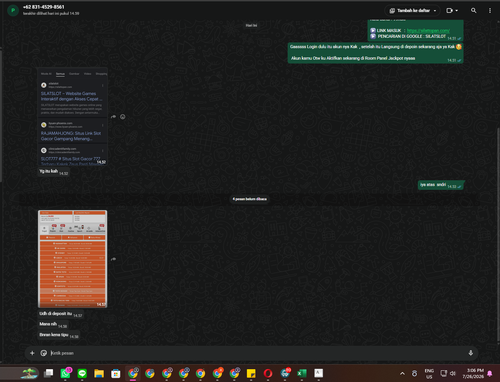Open Excel from the taskbar
Screen dimensions: 500x382
[302, 373]
